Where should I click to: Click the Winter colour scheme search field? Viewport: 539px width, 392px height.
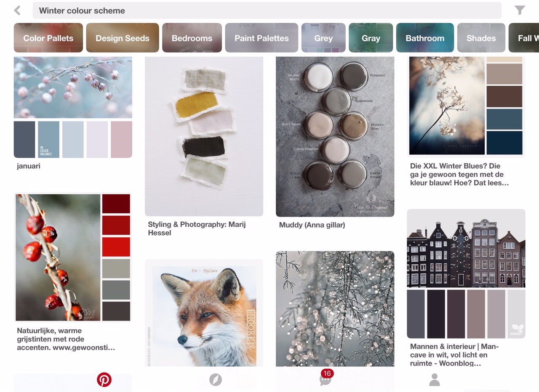267,11
